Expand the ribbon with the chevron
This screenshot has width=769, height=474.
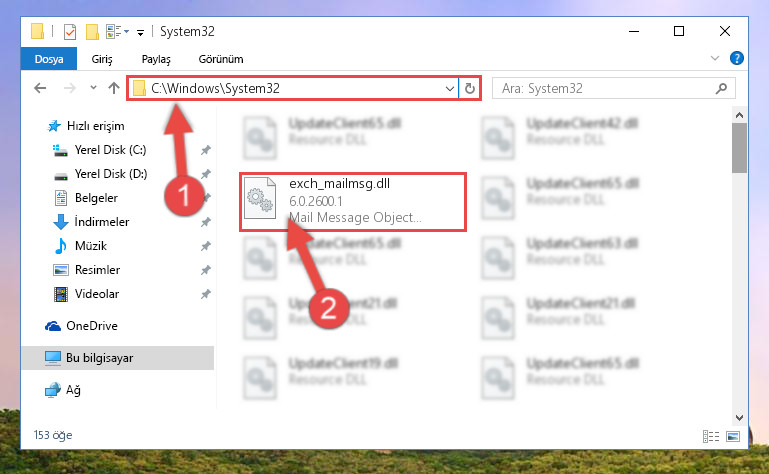coord(715,58)
